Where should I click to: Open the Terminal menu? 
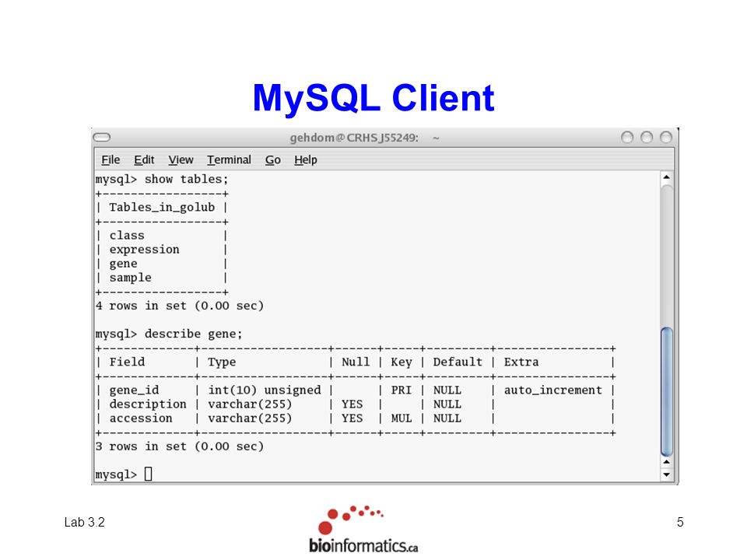pyautogui.click(x=229, y=160)
